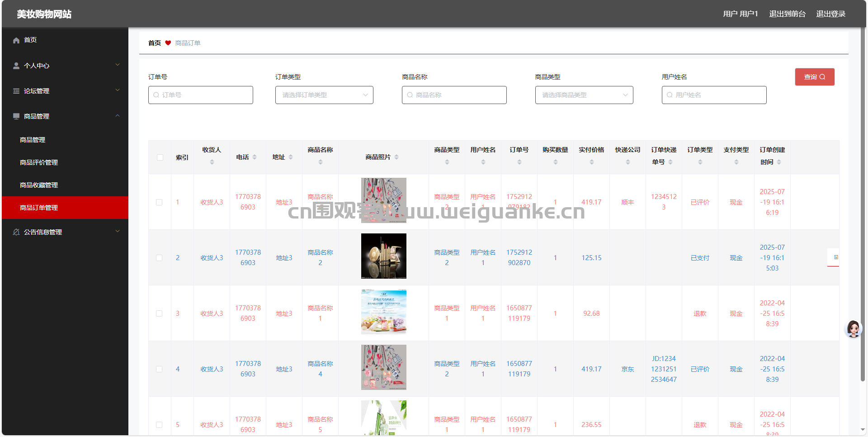Click the bell icon beside 公告信息管理
Image resolution: width=868 pixels, height=437 pixels.
click(x=16, y=232)
